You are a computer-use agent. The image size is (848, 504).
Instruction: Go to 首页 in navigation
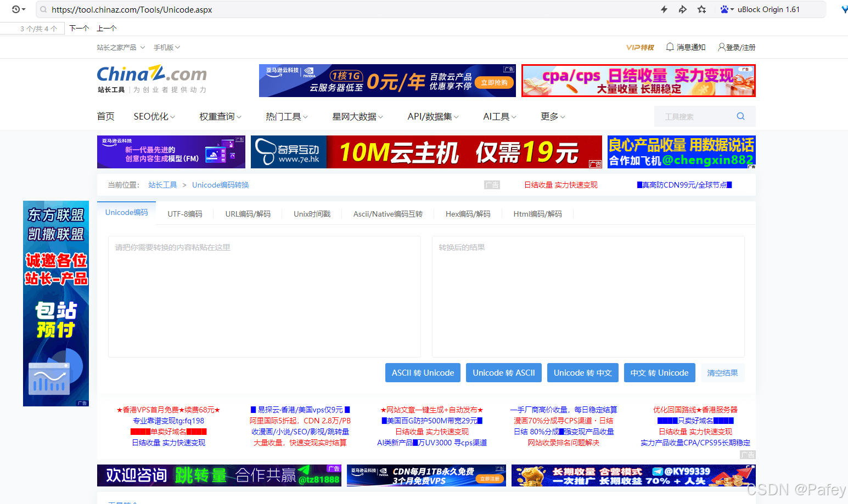tap(105, 116)
